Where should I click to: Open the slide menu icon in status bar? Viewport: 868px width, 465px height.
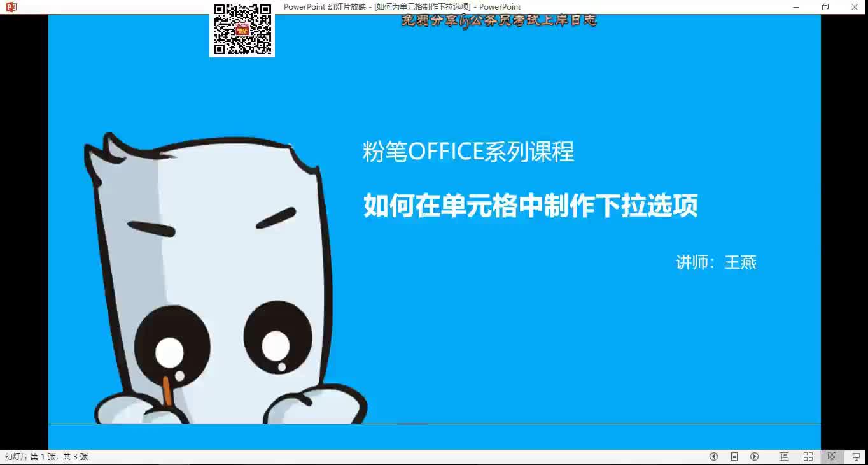(734, 457)
